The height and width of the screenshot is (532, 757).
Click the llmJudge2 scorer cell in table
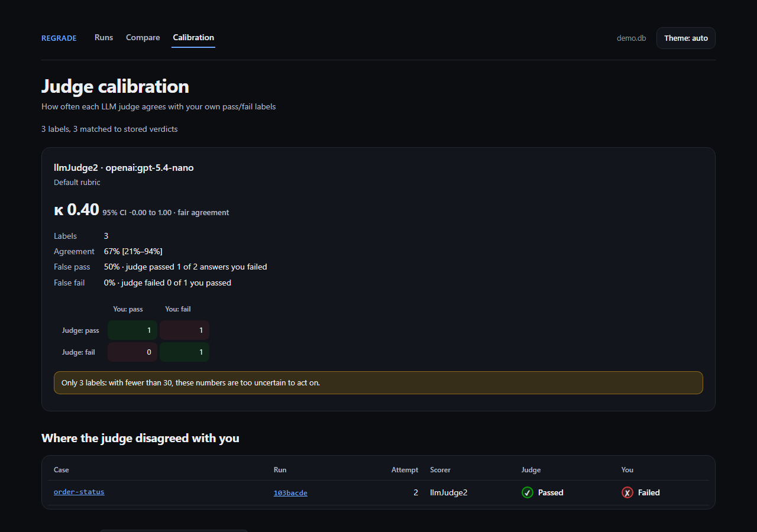449,492
